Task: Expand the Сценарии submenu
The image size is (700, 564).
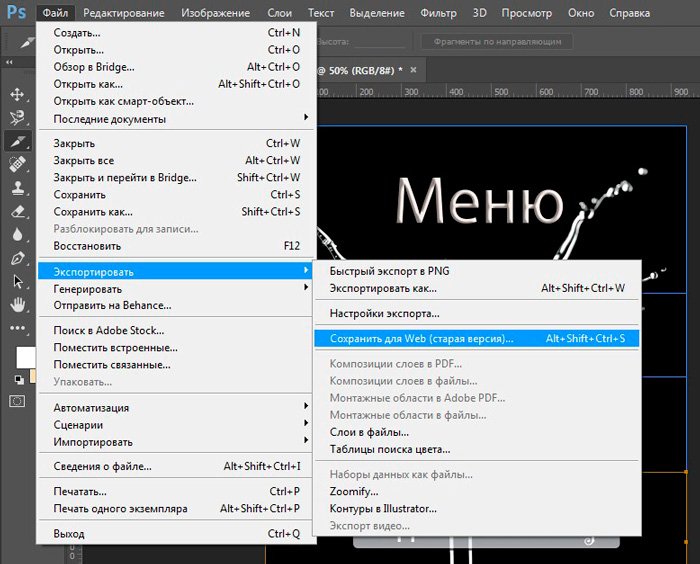Action: coord(177,424)
